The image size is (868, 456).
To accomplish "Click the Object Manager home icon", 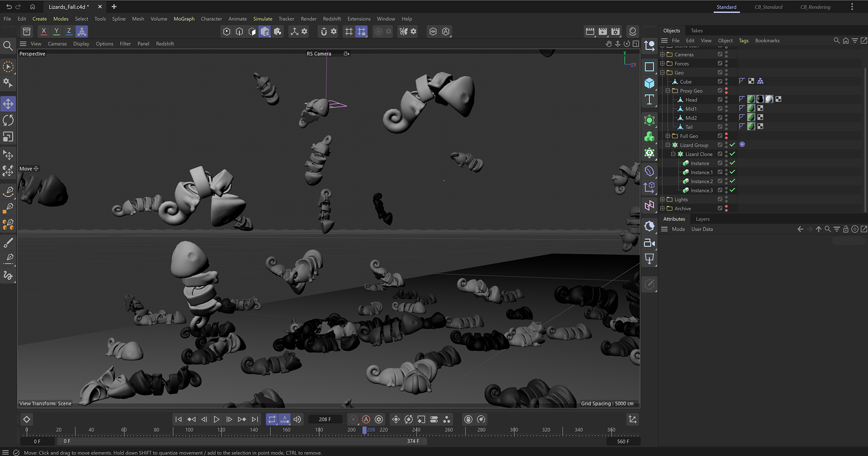I will (x=845, y=40).
